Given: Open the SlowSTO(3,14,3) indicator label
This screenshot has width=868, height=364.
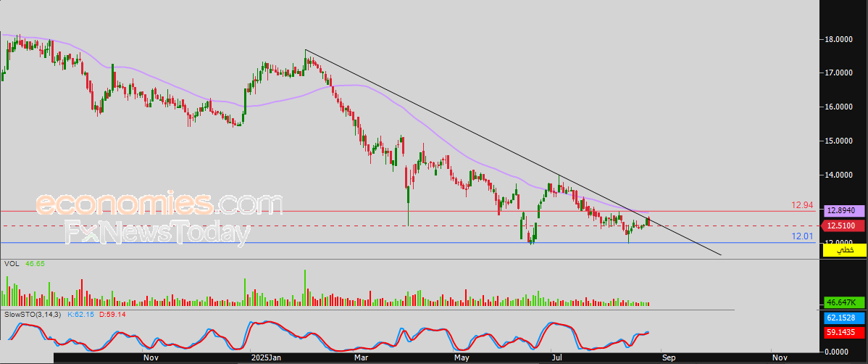Looking at the screenshot, I should [x=34, y=314].
